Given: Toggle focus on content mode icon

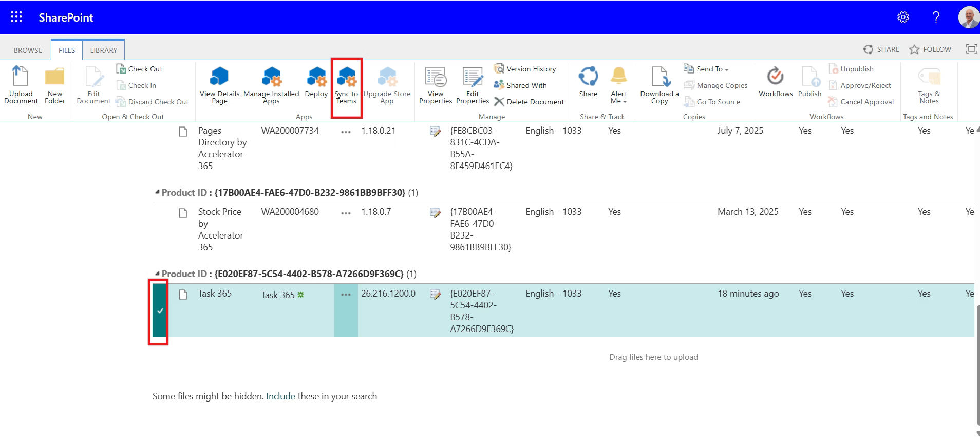Looking at the screenshot, I should coord(971,49).
